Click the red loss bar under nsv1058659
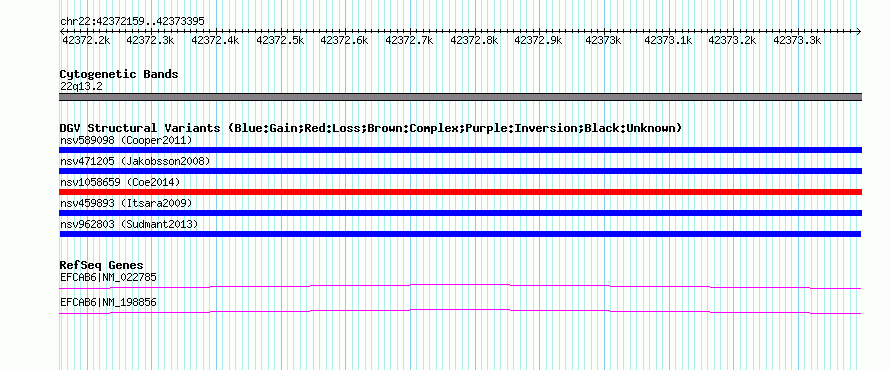890x370 pixels. pos(460,192)
